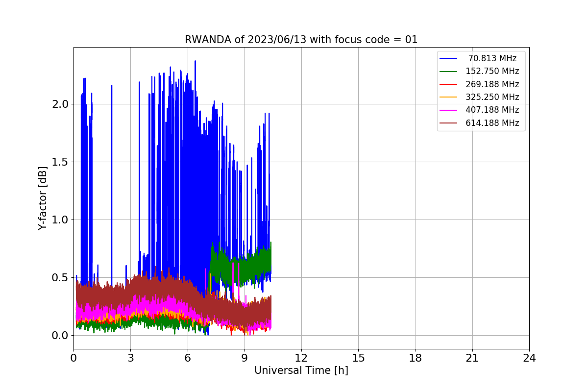Click the x-axis tick label 12
This screenshot has height=392, width=588.
coord(301,358)
